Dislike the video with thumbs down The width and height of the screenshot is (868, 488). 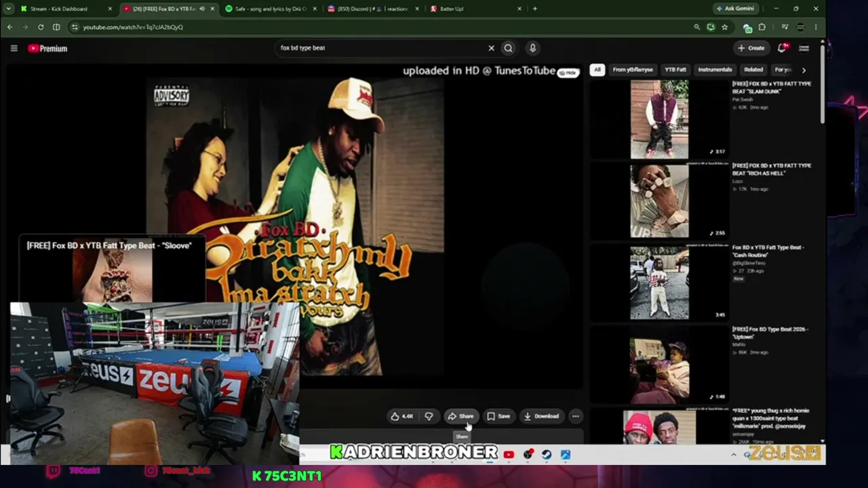pyautogui.click(x=429, y=416)
